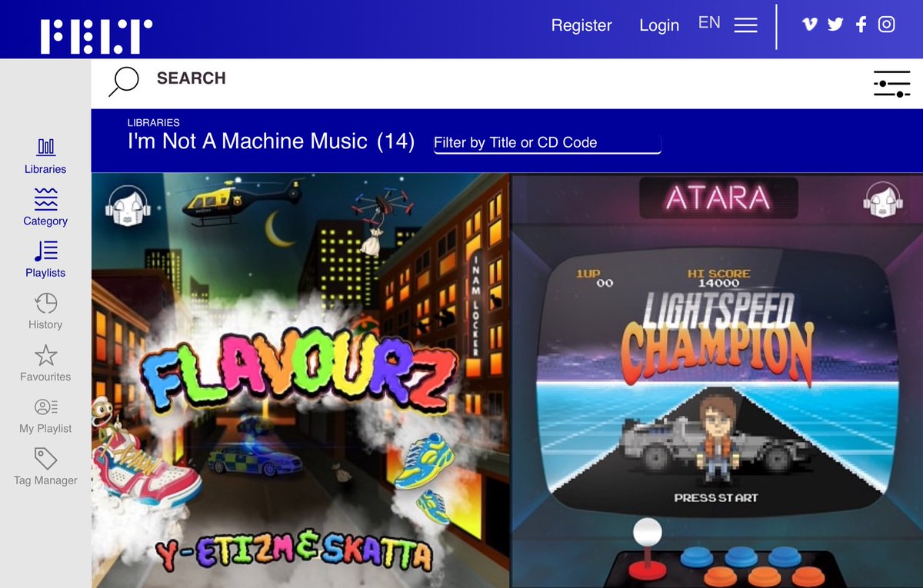This screenshot has width=923, height=588.
Task: Expand the hamburger navigation menu
Action: point(745,25)
